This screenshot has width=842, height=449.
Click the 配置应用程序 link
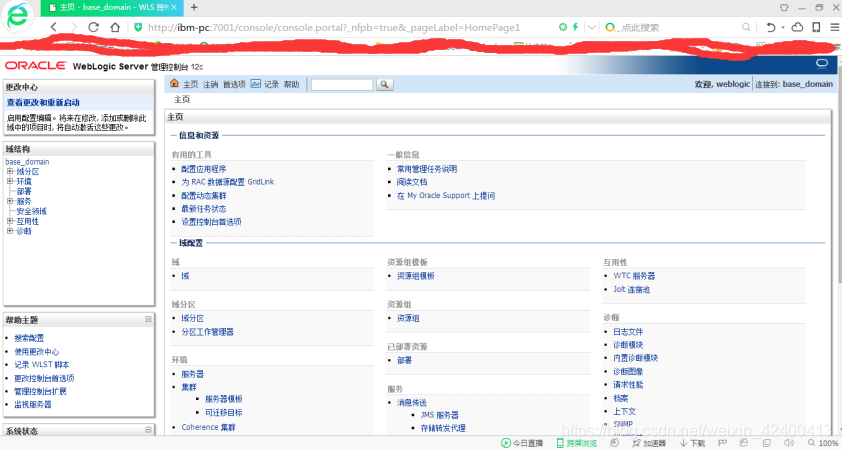click(204, 169)
